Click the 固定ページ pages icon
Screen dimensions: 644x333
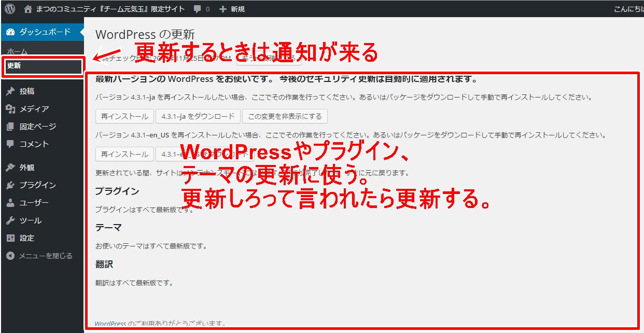10,127
